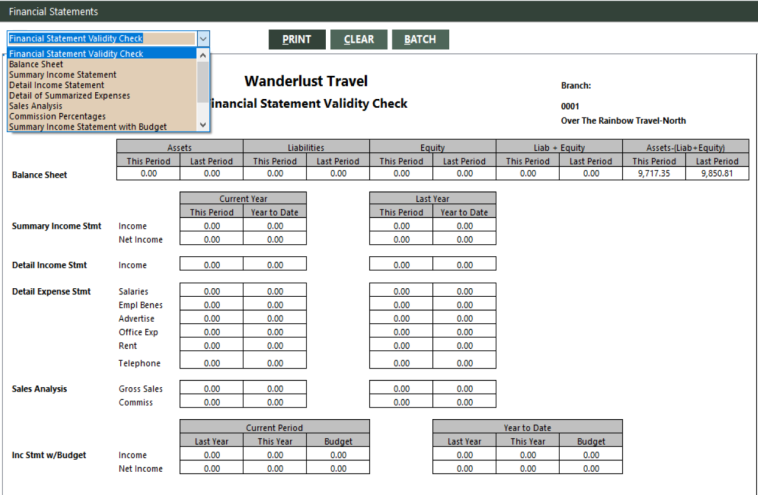Choose Financial Statement Validity Check list entry
This screenshot has height=495, width=758.
pos(102,54)
